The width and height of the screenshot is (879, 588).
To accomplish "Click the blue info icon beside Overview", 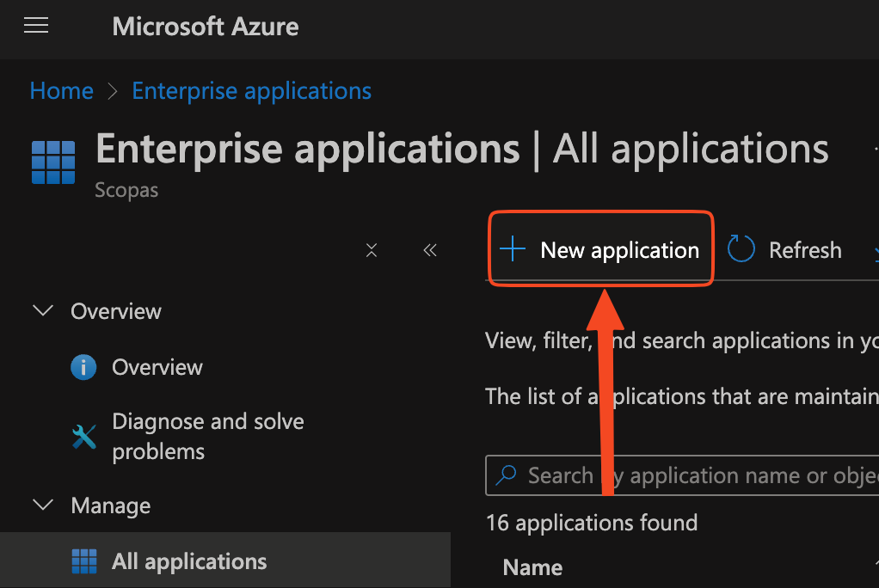I will click(x=83, y=368).
